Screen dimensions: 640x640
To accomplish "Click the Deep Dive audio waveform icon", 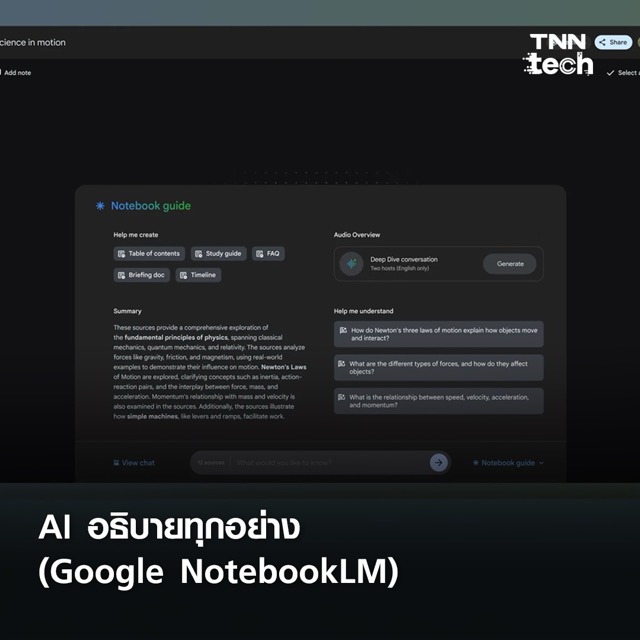I will [x=351, y=264].
